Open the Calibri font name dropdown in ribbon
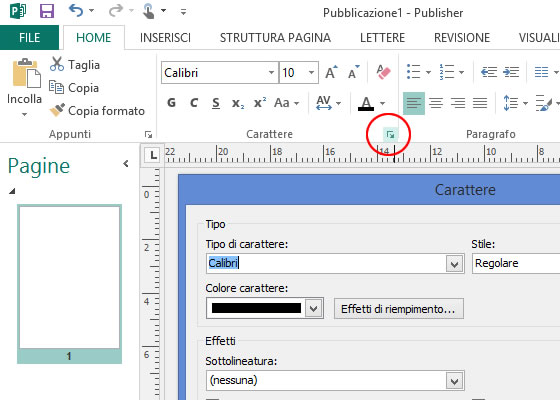 tap(271, 72)
